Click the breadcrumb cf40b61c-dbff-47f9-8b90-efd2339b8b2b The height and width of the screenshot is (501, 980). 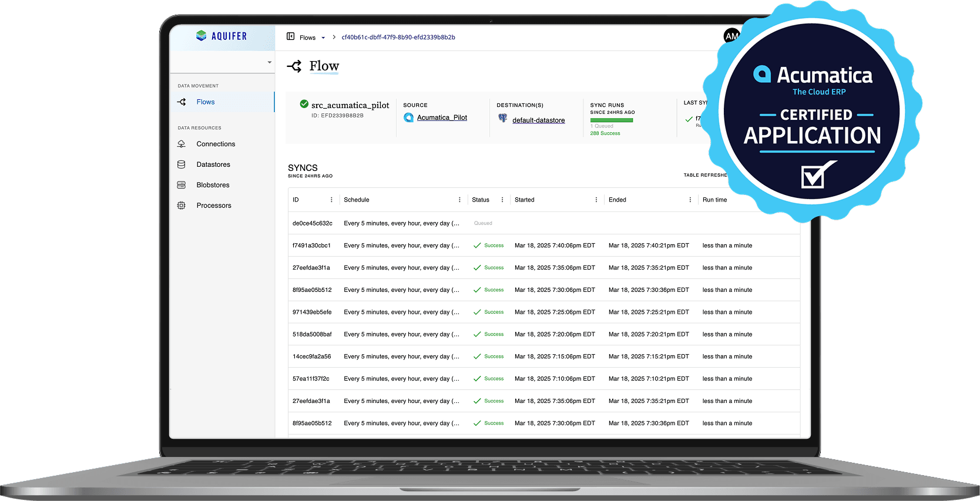pyautogui.click(x=398, y=37)
